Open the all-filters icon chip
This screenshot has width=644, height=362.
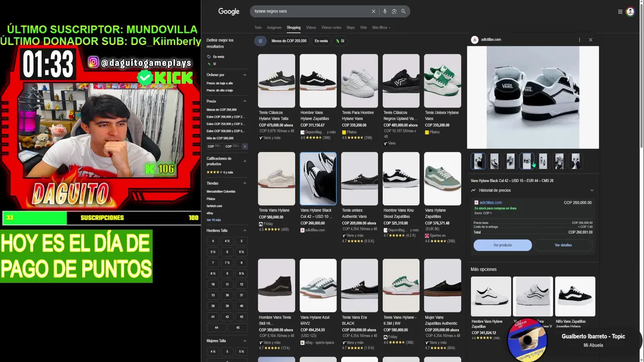(260, 41)
